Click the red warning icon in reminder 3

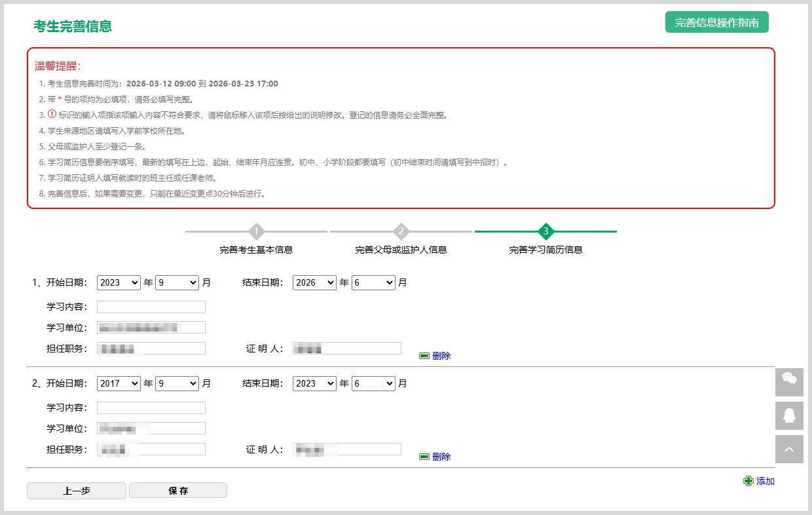click(52, 114)
